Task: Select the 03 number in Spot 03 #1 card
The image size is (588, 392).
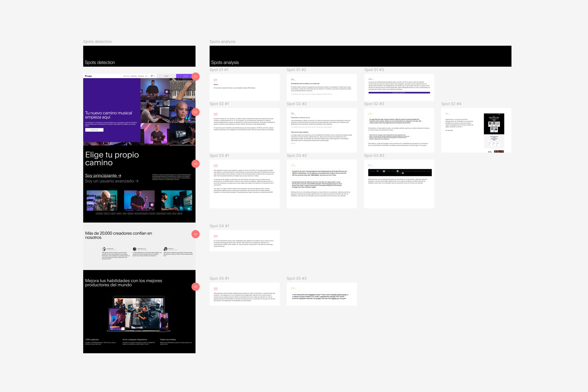Action: tap(215, 166)
